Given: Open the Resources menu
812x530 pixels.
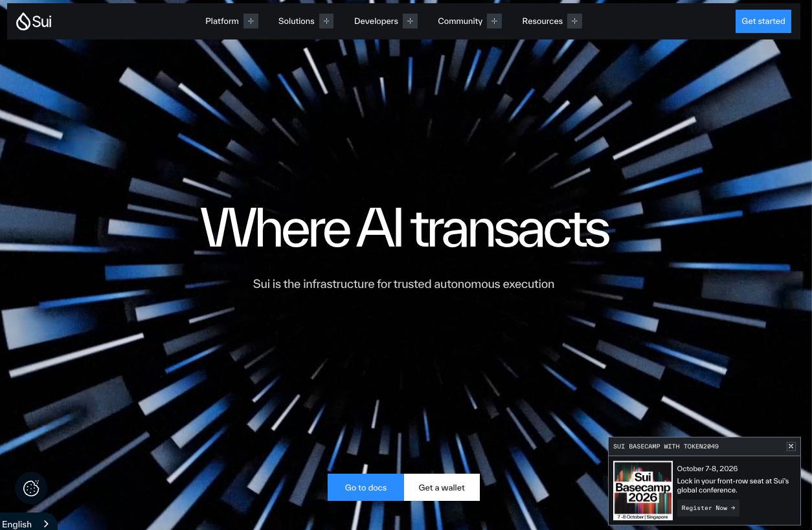Looking at the screenshot, I should pyautogui.click(x=543, y=21).
